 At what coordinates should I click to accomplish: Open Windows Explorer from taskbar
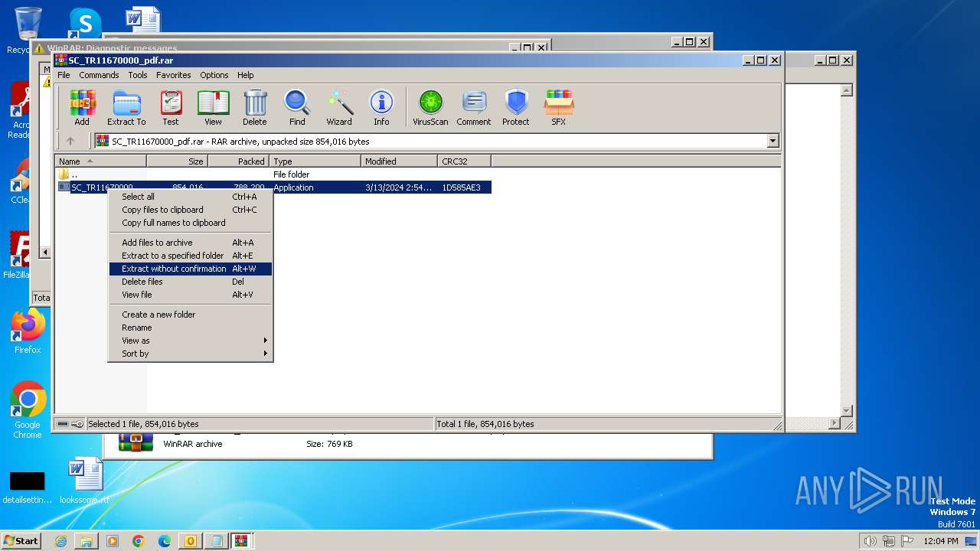87,541
